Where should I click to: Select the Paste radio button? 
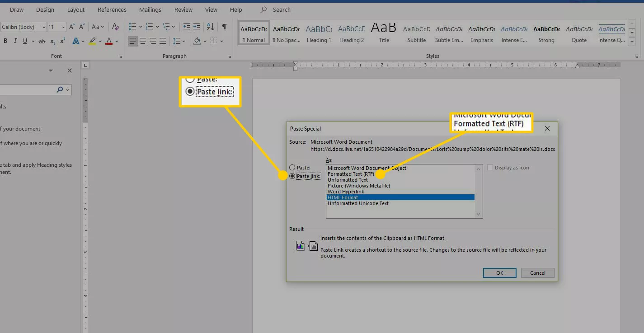(292, 168)
